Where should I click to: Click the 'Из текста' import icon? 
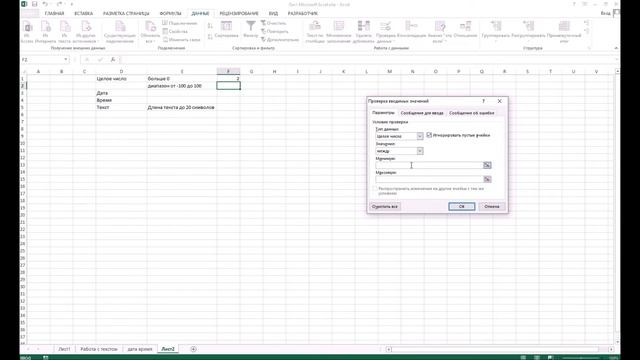tap(64, 32)
